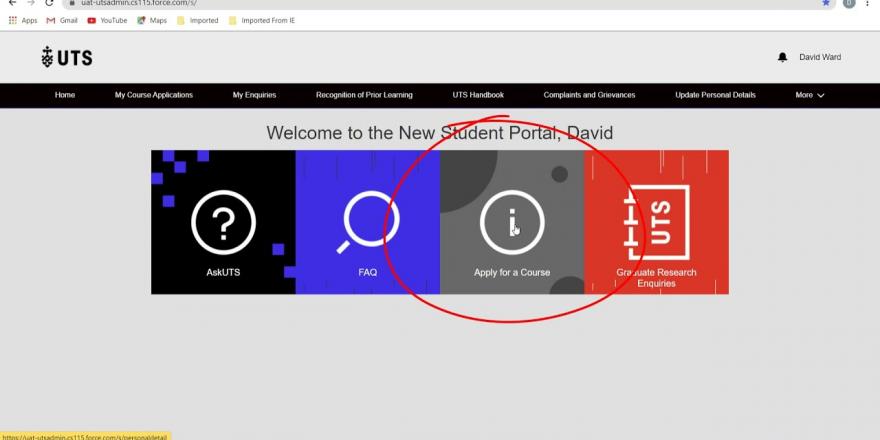
Task: Open the Imported From IE bookmarks folder
Action: tap(262, 21)
